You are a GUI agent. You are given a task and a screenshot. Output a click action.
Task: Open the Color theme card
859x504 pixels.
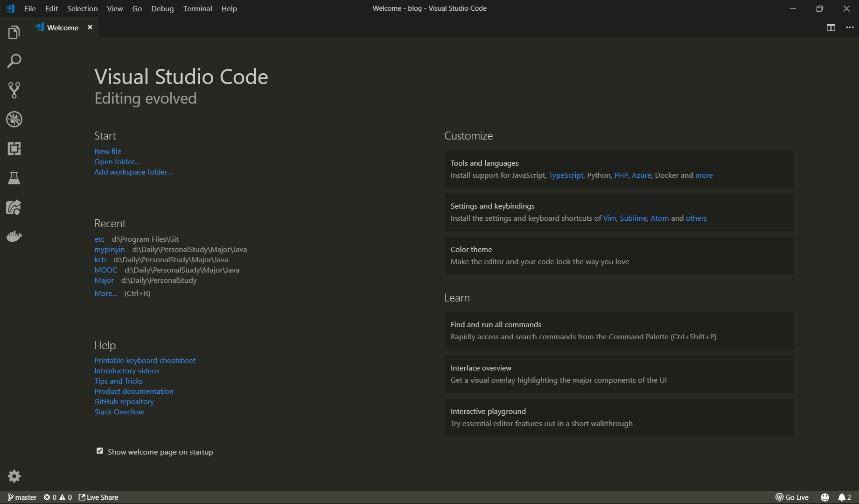coord(619,255)
